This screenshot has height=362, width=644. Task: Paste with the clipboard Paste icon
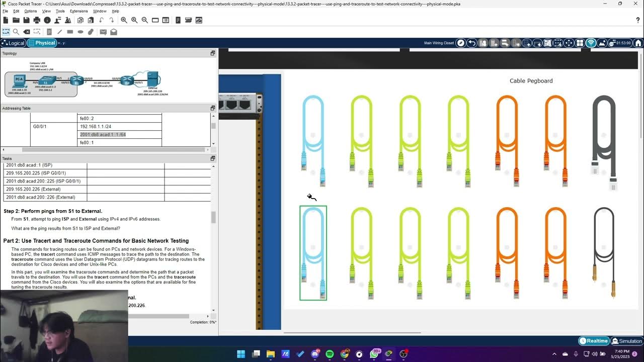pyautogui.click(x=91, y=20)
